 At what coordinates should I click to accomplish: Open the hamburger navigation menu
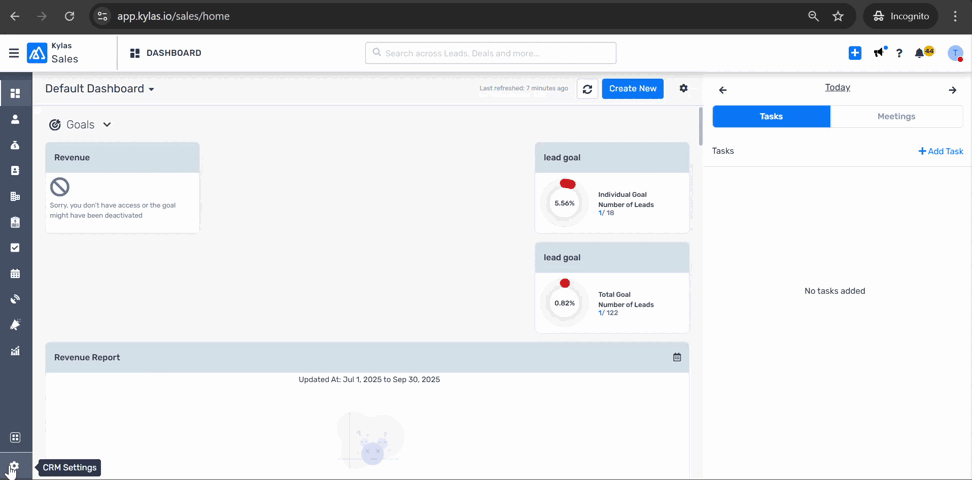(14, 53)
